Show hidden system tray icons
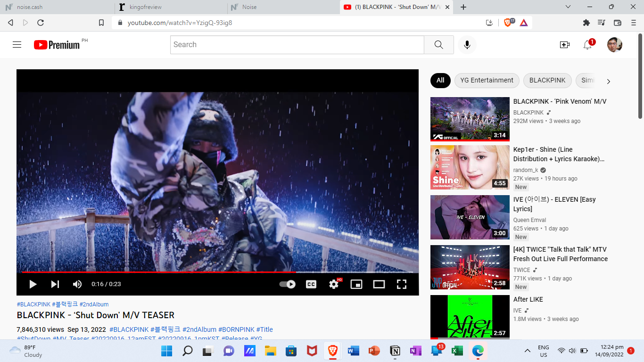This screenshot has height=362, width=644. 528,351
